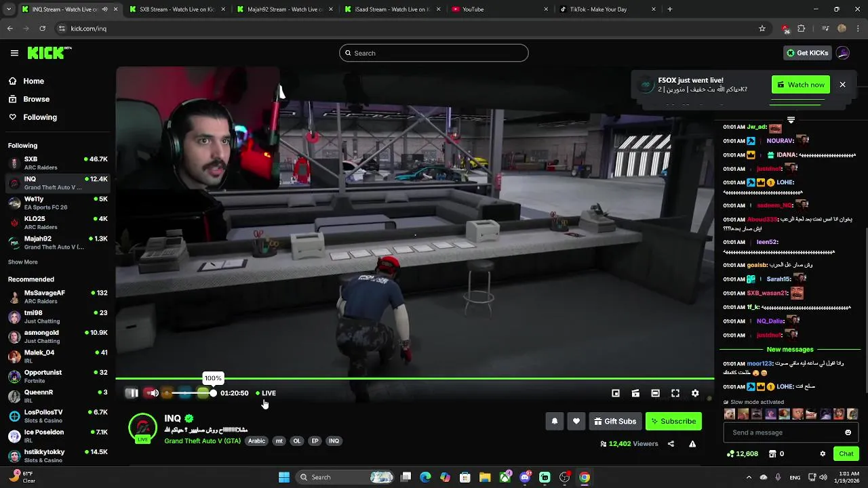Open the shop icon showing 0
Viewport: 868px width, 488px height.
coord(776,454)
